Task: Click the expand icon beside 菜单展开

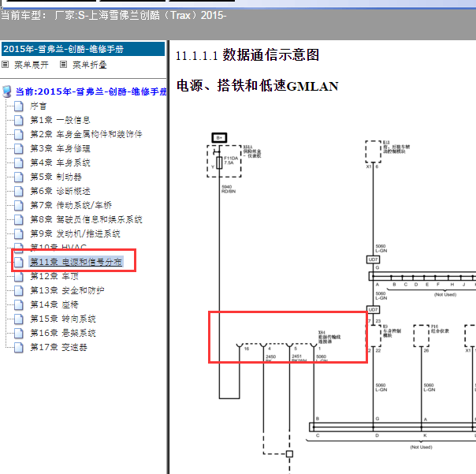Action: pos(6,65)
